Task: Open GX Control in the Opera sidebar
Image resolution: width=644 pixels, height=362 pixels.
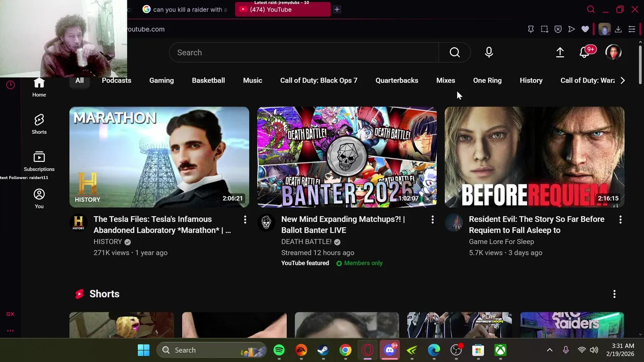Action: click(x=10, y=314)
